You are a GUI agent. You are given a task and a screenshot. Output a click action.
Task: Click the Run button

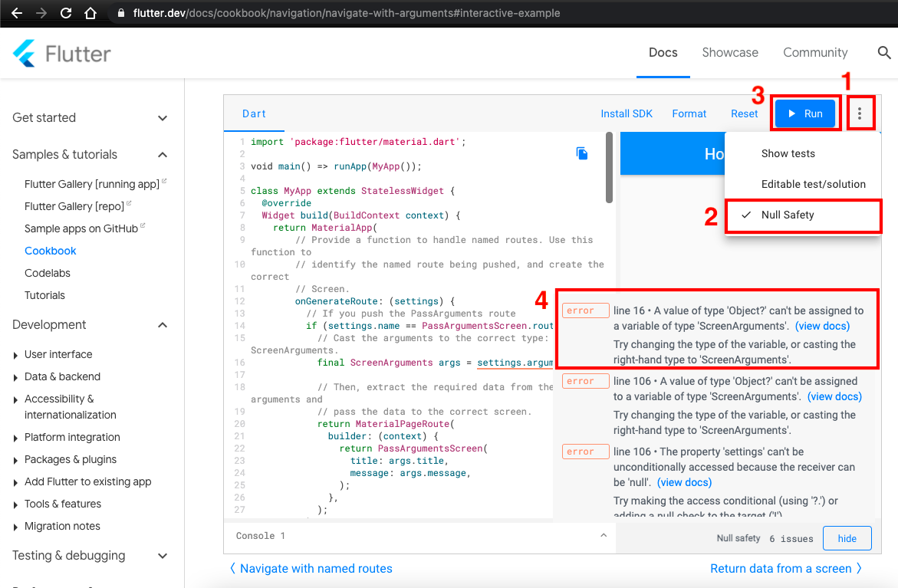[x=805, y=113]
